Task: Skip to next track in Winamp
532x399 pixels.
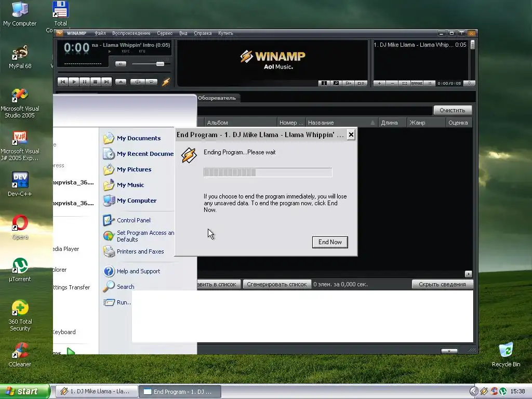Action: pyautogui.click(x=106, y=82)
